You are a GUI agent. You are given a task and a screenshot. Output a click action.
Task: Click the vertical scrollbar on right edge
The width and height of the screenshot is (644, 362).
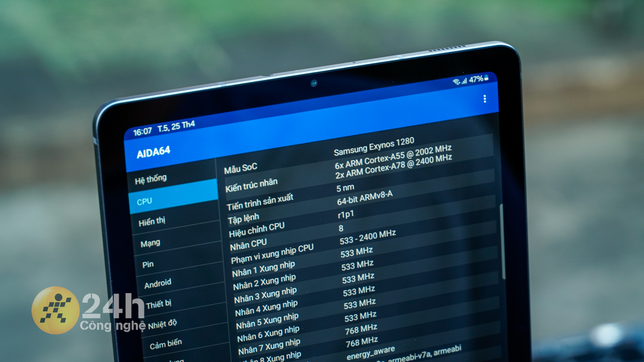tap(502, 241)
